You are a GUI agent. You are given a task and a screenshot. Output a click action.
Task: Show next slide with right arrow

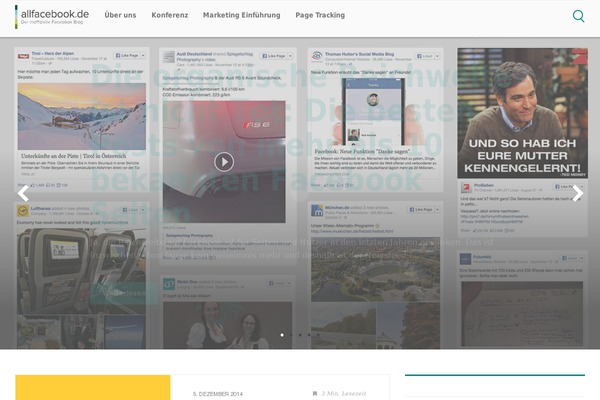coord(577,193)
